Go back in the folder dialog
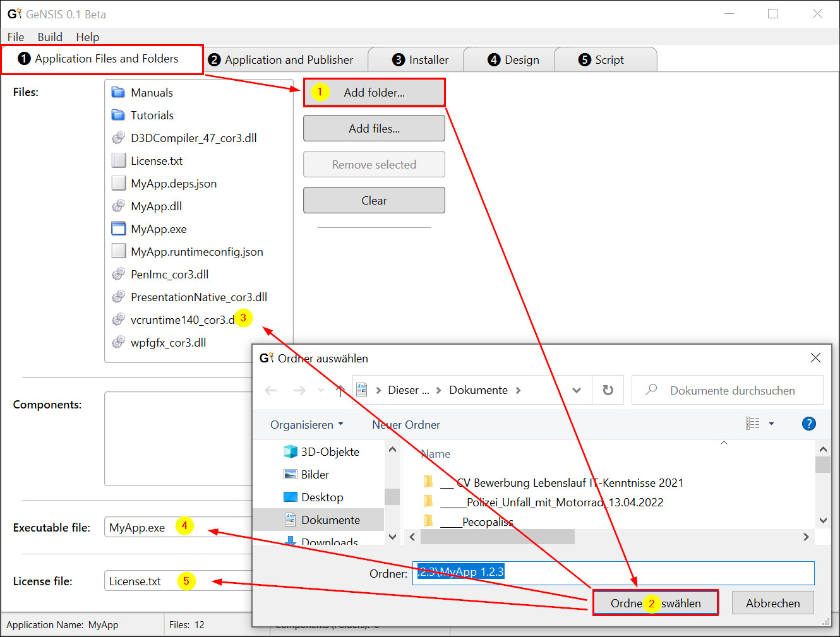 tap(271, 391)
